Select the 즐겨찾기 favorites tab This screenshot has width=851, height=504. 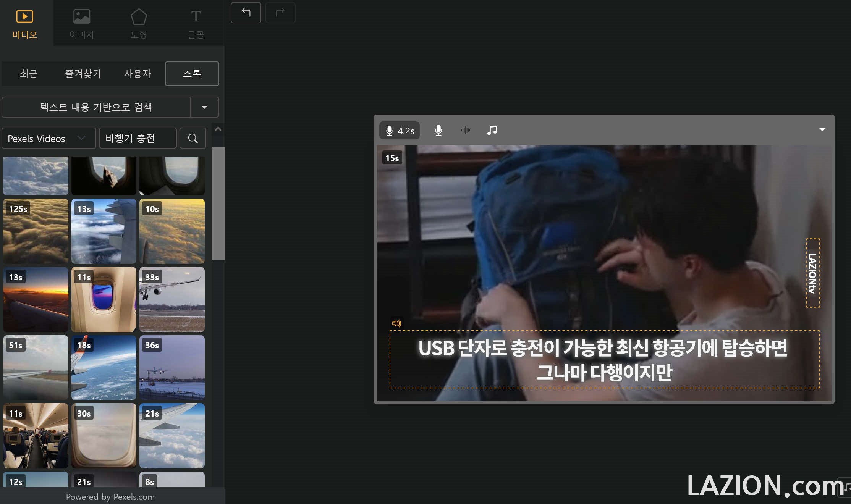click(83, 74)
